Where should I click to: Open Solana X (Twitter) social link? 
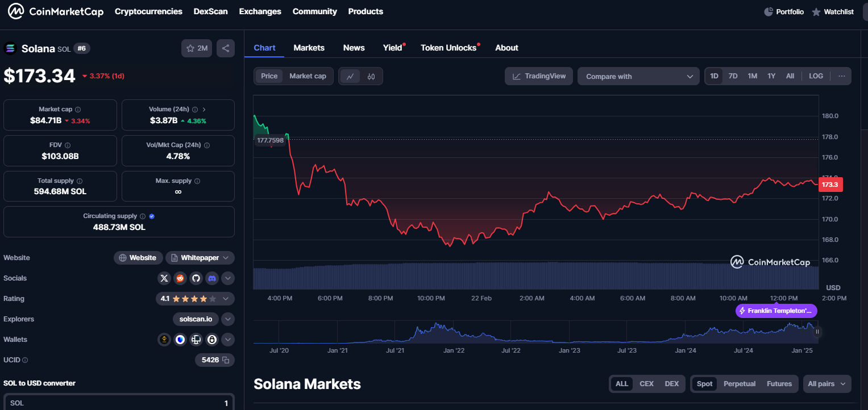[x=164, y=278]
